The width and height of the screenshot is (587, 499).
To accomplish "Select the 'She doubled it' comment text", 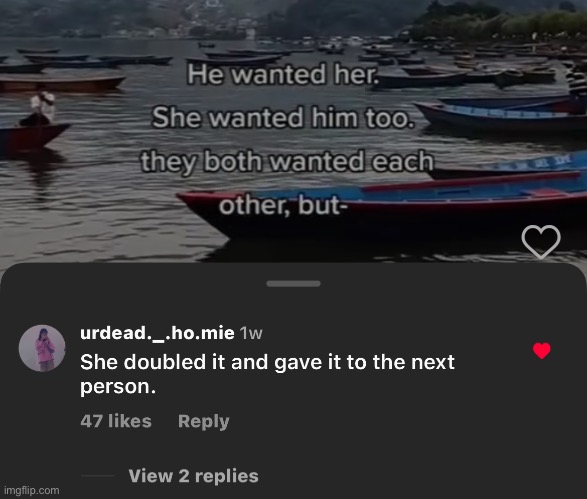I will (267, 374).
